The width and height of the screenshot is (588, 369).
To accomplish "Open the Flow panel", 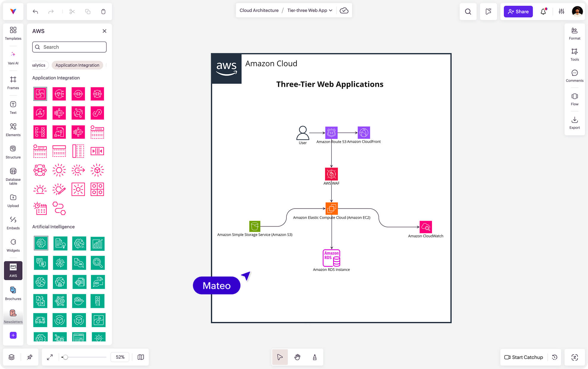I will pyautogui.click(x=575, y=99).
